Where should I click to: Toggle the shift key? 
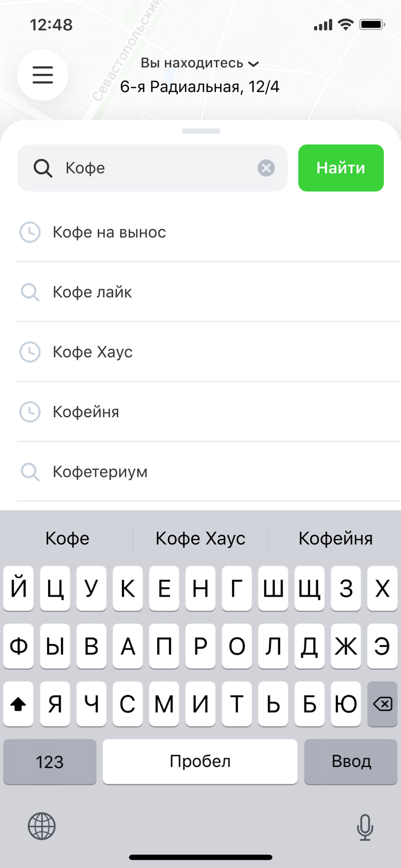click(18, 704)
